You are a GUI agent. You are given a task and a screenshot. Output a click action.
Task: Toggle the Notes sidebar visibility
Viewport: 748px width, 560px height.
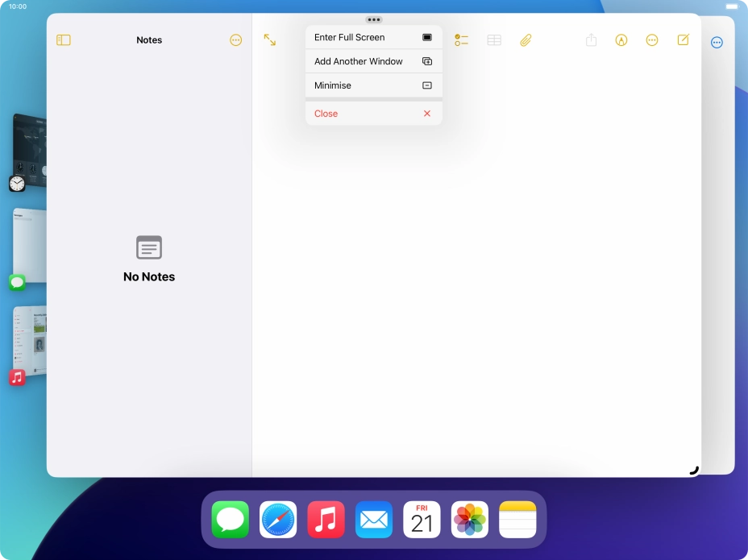(x=64, y=39)
